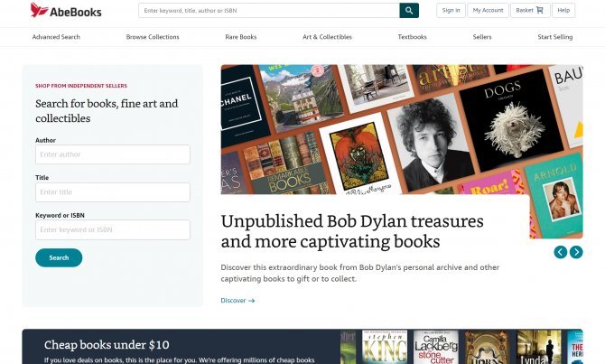Image resolution: width=605 pixels, height=364 pixels.
Task: Open the Basket cart icon
Action: pyautogui.click(x=539, y=11)
